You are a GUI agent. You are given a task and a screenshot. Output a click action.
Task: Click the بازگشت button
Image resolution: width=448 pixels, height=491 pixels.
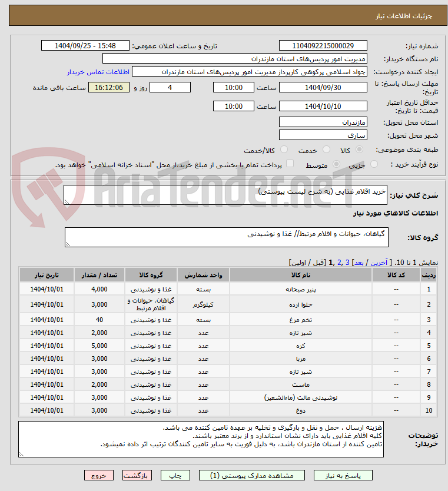137,475
